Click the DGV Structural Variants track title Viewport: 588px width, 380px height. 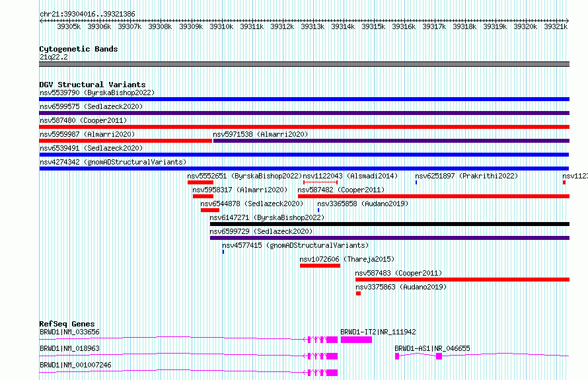[x=92, y=85]
